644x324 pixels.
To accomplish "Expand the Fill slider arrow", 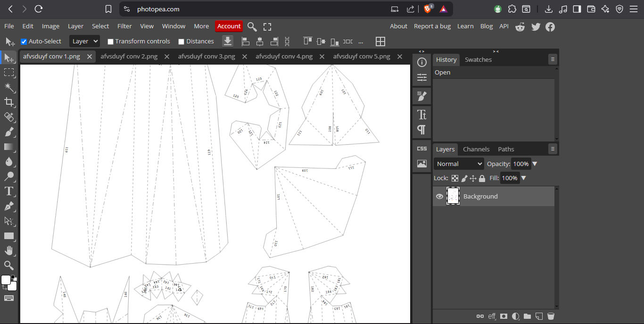I will [523, 178].
